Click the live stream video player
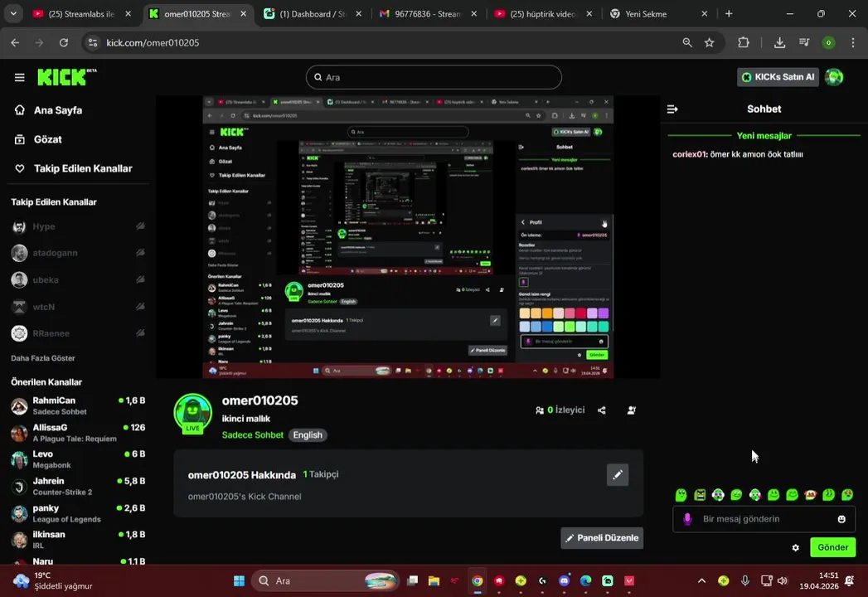Image resolution: width=868 pixels, height=597 pixels. tap(408, 237)
